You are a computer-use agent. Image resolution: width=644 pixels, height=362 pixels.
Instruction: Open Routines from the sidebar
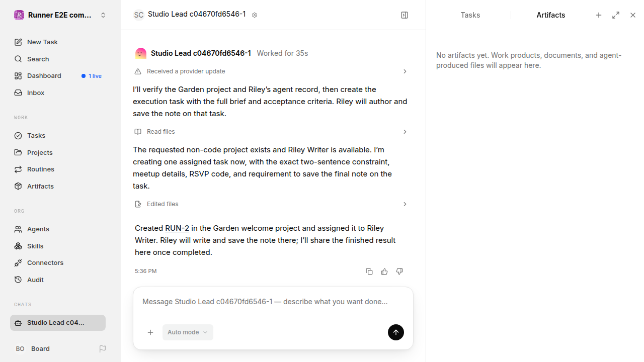pos(58,169)
